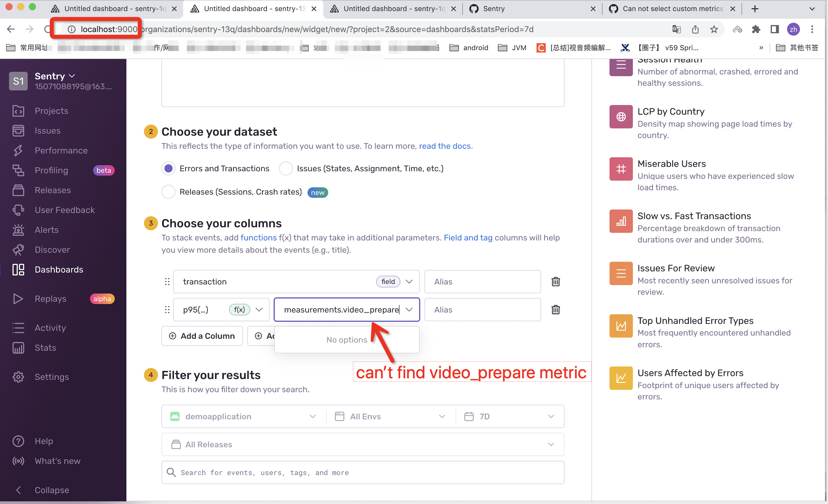Switch to the Sentry GitHub tab
Viewport: 828px width, 504px height.
click(494, 9)
